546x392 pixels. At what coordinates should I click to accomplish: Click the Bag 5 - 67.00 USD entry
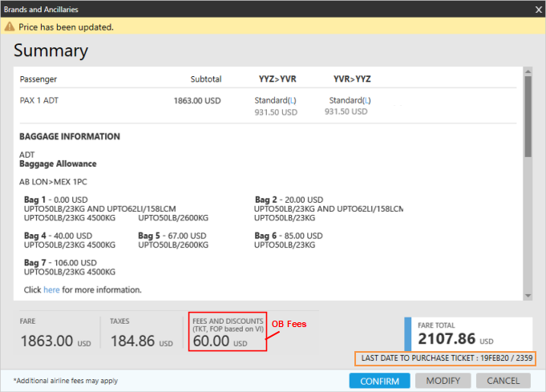tap(172, 235)
